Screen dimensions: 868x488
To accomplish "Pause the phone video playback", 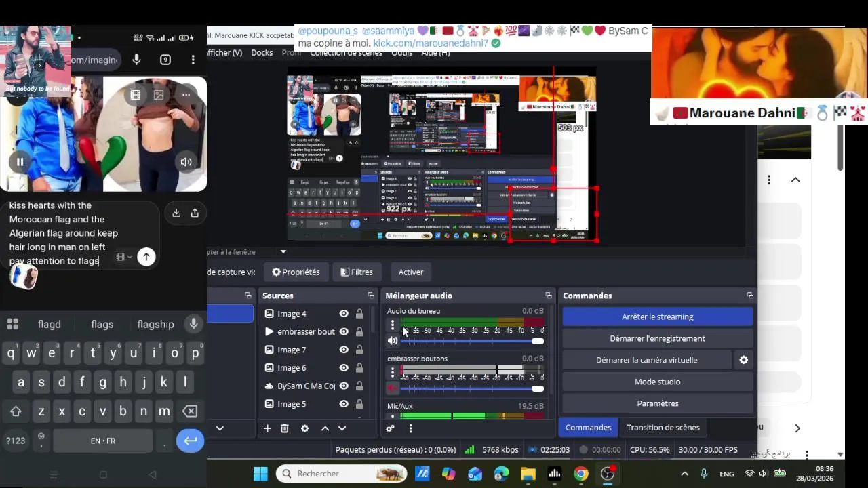I will coord(20,162).
